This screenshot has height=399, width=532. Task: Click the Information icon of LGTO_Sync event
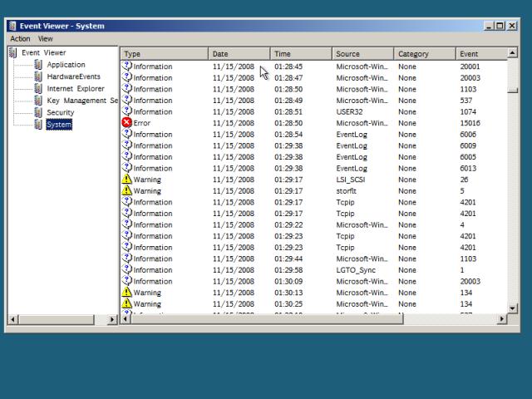127,269
